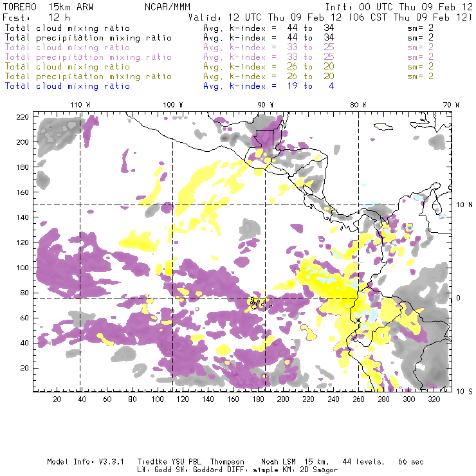Select the "66 sec" timestep text
476x476 pixels.
pyautogui.click(x=411, y=462)
